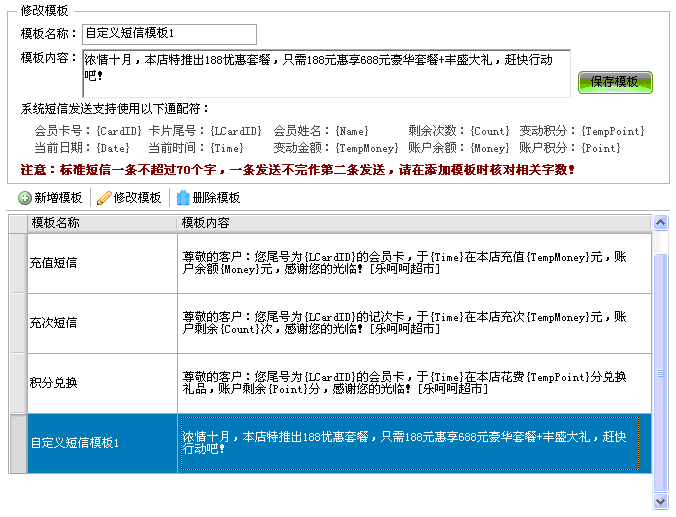Click the row selector for 充值短信
This screenshot has height=517, width=676.
pyautogui.click(x=17, y=263)
